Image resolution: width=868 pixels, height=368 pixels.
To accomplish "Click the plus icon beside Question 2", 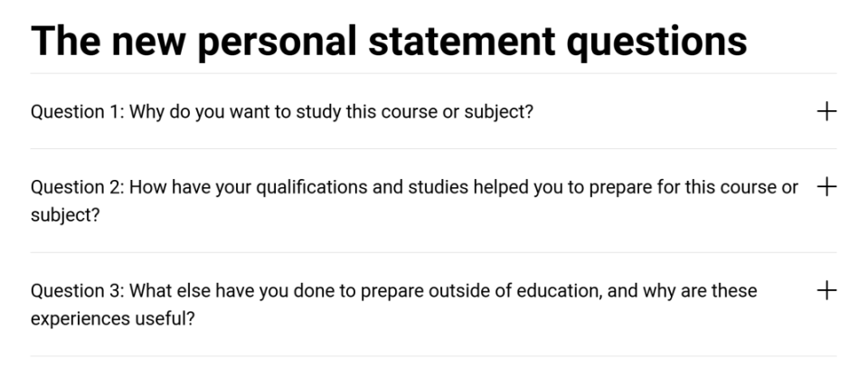I will (x=826, y=187).
